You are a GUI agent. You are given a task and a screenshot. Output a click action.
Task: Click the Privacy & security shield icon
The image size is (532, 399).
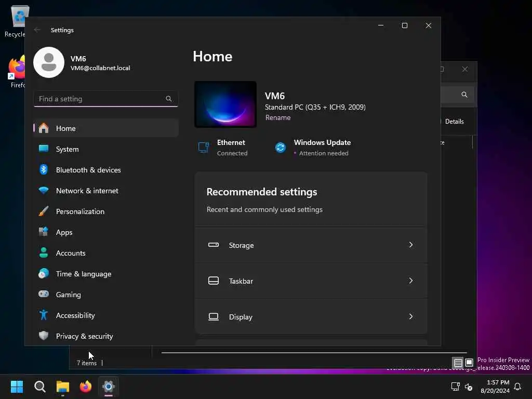tap(44, 336)
